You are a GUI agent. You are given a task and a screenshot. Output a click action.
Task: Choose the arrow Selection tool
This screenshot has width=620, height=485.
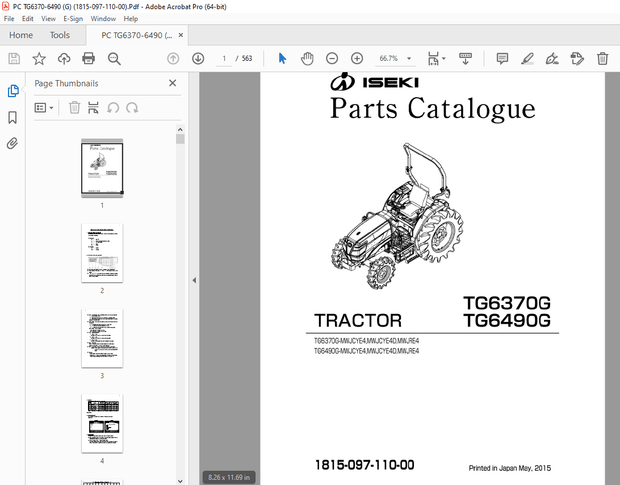click(x=282, y=59)
